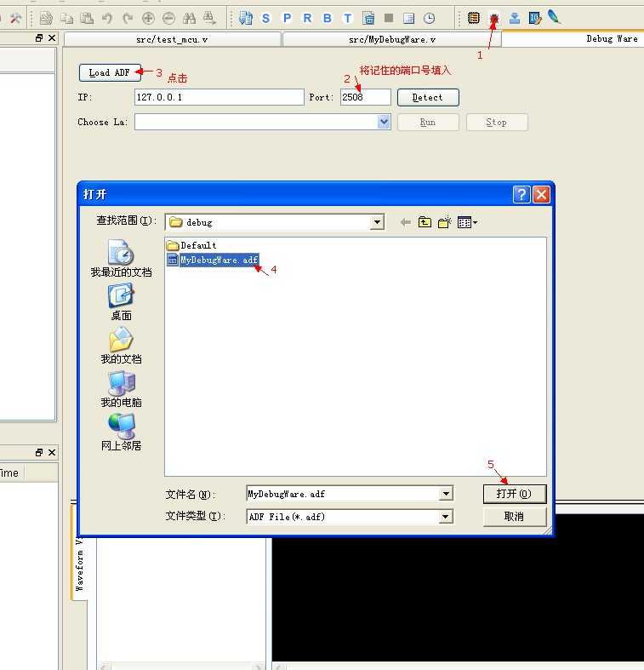The image size is (644, 670).
Task: Click the Stop button
Action: tap(497, 123)
